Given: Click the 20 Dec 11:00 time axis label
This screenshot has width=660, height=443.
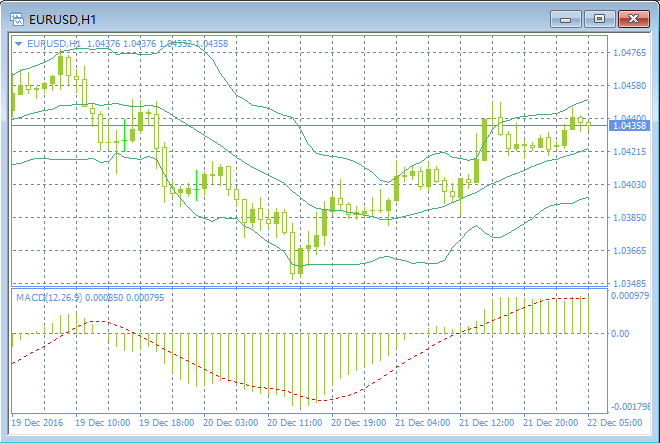Looking at the screenshot, I should point(295,422).
